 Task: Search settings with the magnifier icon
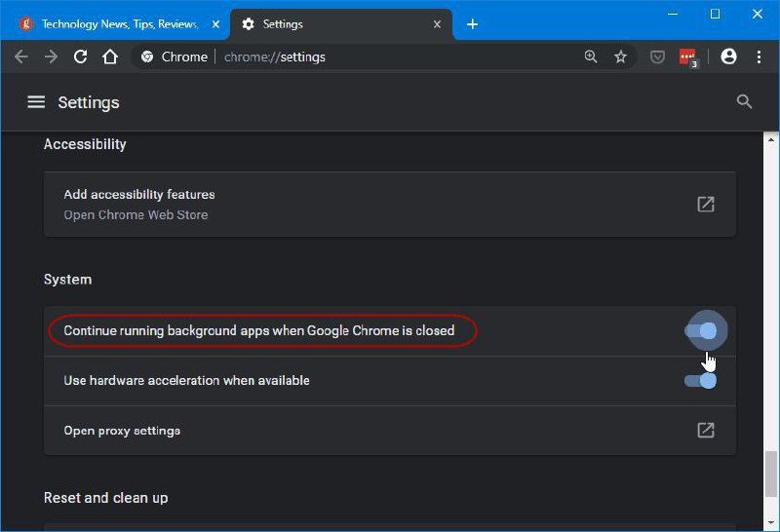[744, 101]
